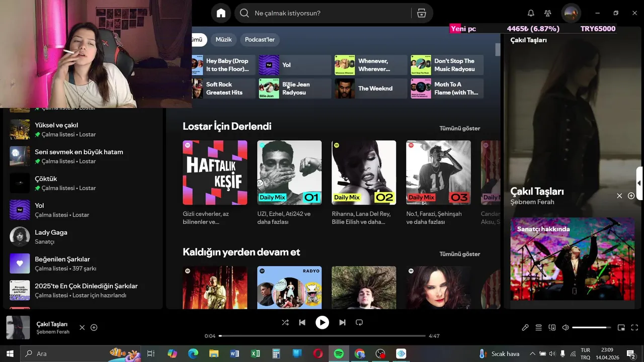Image resolution: width=644 pixels, height=362 pixels.
Task: Open Seni sevmek en büyük hatam playlist
Action: pos(83,156)
